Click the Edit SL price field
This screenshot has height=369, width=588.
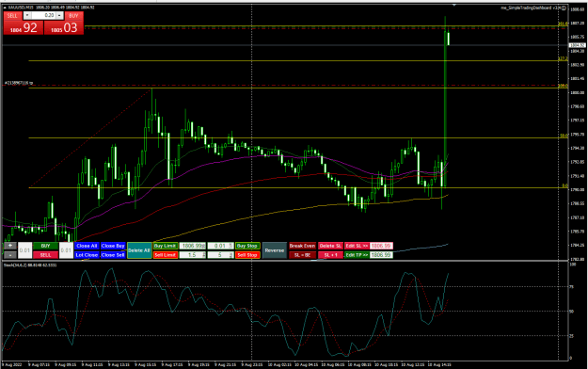(x=381, y=246)
